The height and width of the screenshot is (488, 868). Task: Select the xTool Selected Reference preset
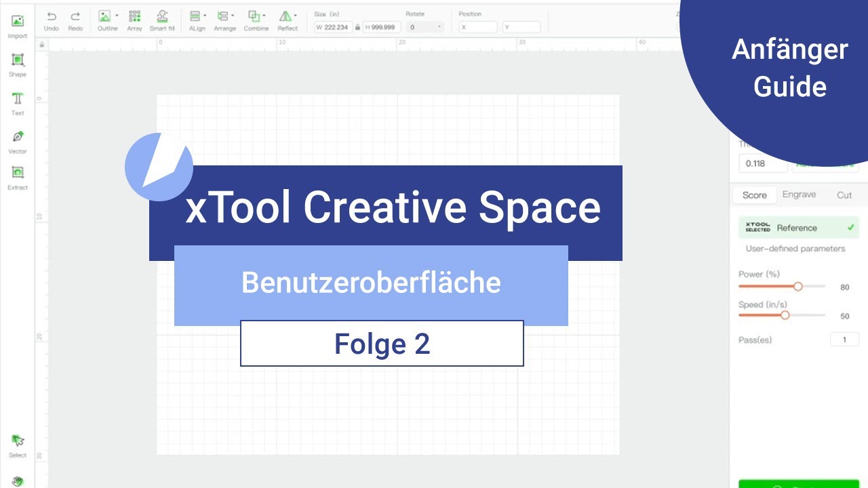798,228
